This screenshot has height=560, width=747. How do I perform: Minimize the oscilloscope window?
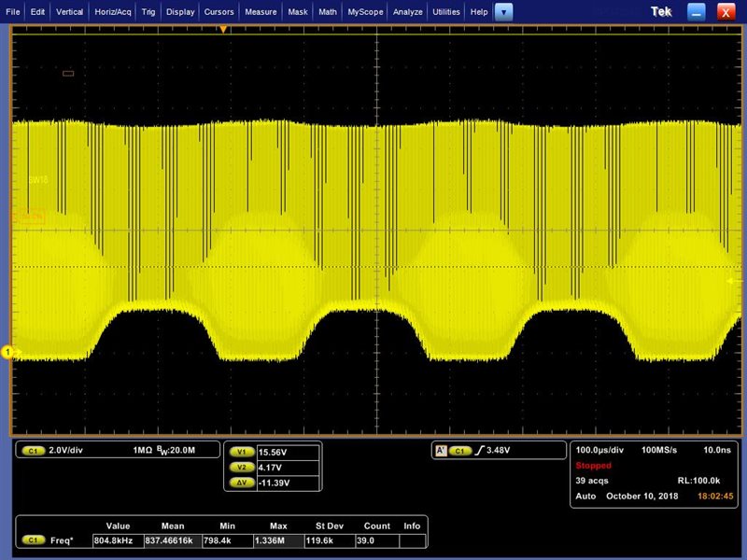696,13
